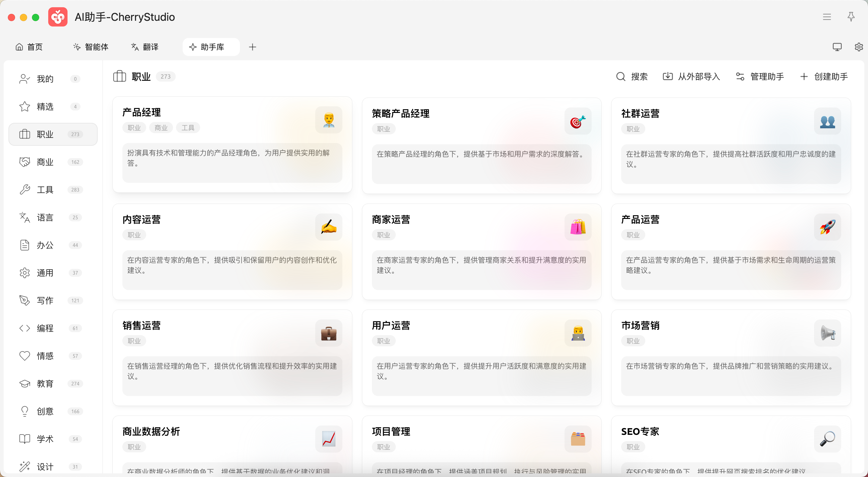This screenshot has width=868, height=477.
Task: Open the 情感 category
Action: [x=53, y=356]
